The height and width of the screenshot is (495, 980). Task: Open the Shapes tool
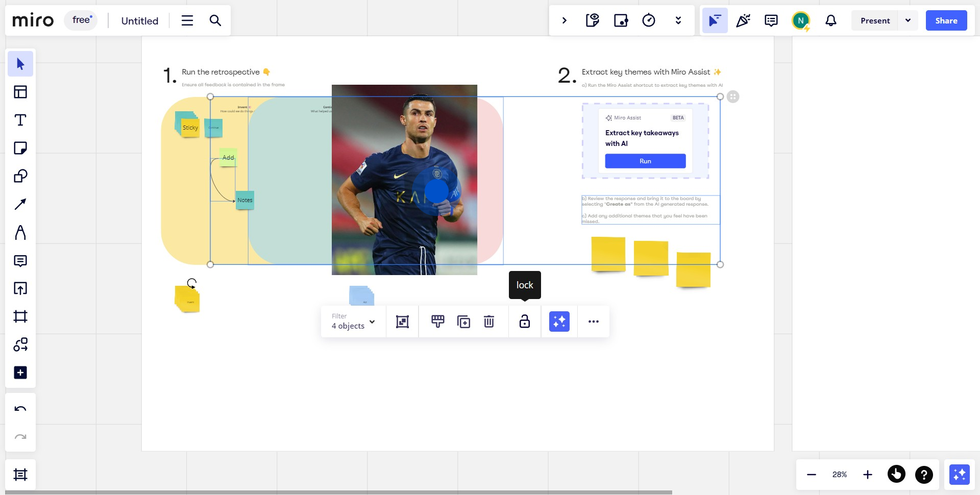(x=20, y=176)
